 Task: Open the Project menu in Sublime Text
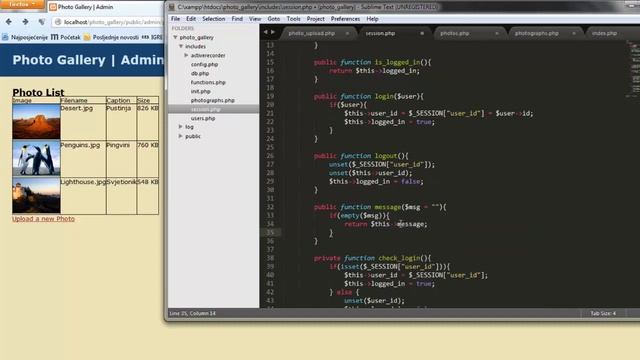point(315,19)
